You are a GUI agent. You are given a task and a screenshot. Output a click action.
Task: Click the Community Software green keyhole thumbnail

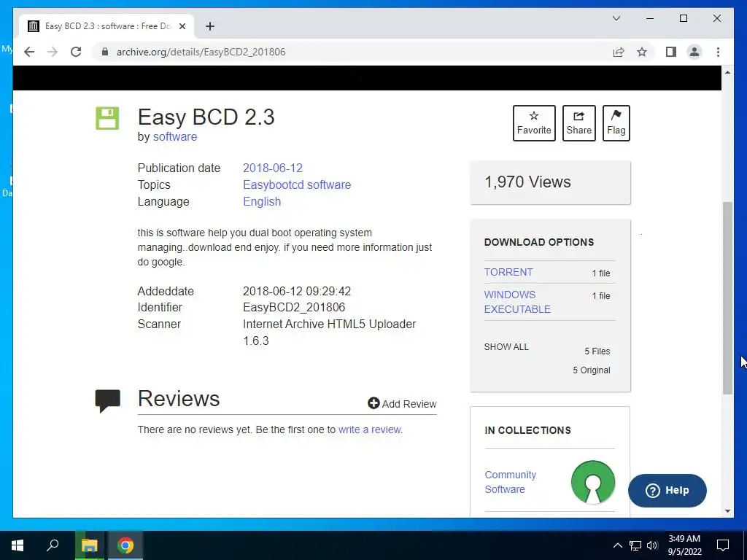592,482
